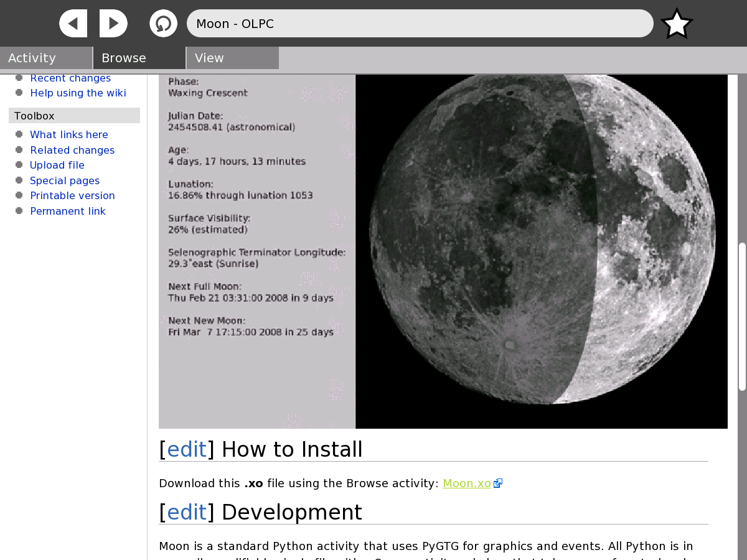Open the Printable version link
The width and height of the screenshot is (747, 560).
72,195
